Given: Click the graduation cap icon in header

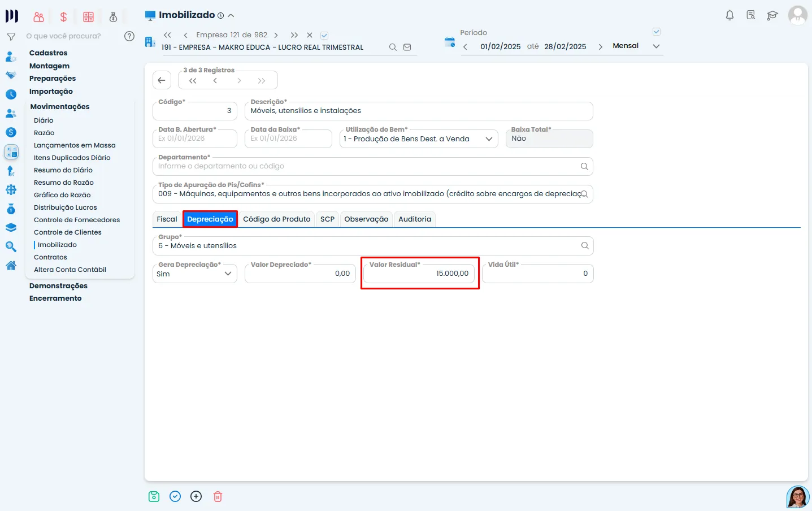Looking at the screenshot, I should (772, 15).
